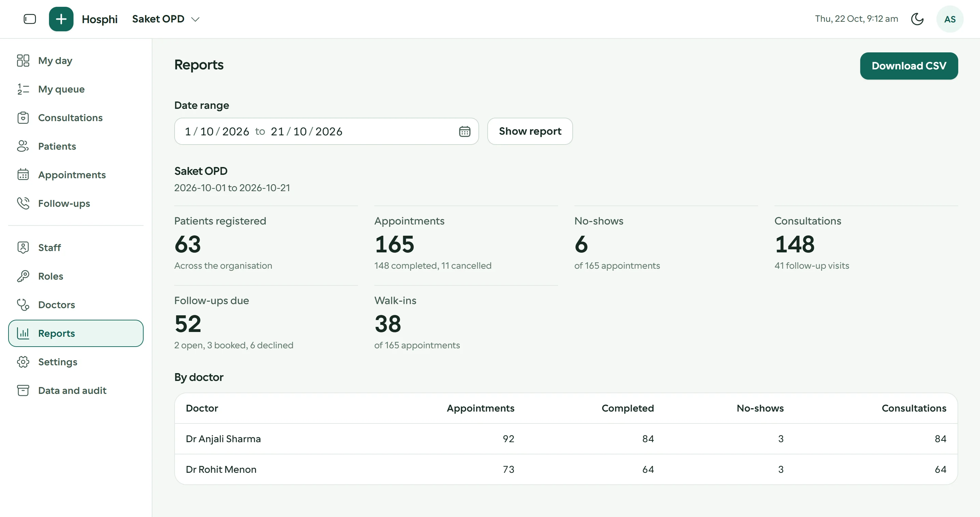Click the My queue list icon
Screen dimensions: 980x517
tap(23, 89)
